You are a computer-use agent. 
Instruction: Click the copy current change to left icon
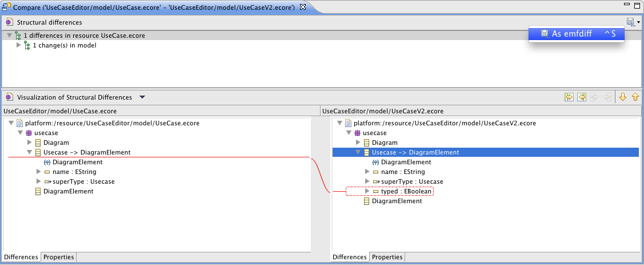[x=607, y=97]
